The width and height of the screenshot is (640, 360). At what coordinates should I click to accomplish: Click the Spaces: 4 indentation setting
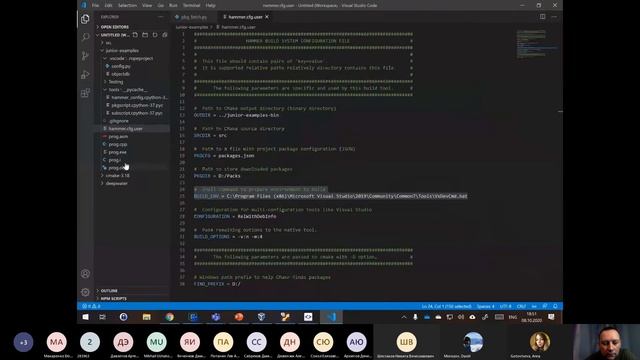click(485, 306)
